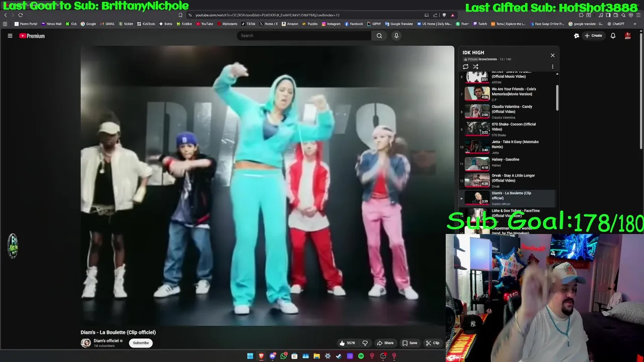
Task: Open WhatsApp from the taskbar
Action: (283, 356)
